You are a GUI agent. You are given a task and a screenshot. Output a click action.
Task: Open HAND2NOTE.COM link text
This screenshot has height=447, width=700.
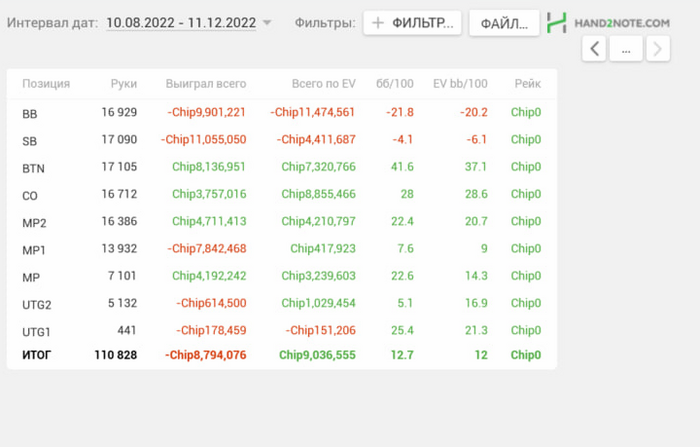click(622, 23)
